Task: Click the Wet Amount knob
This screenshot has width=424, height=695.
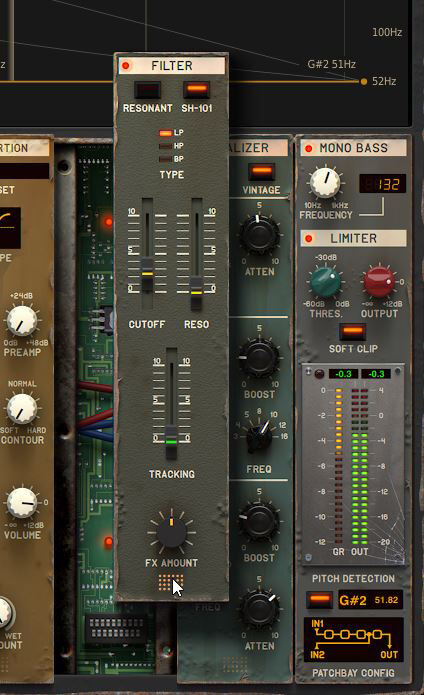Action: (4, 612)
